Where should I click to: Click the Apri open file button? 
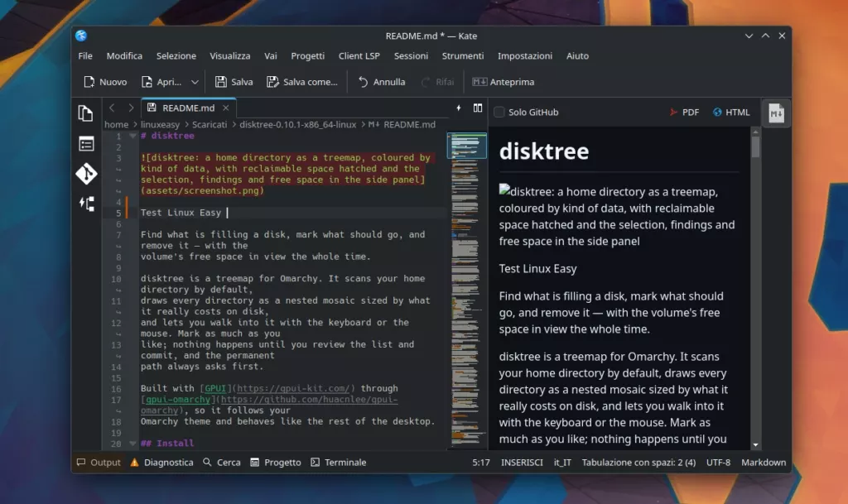pos(161,82)
